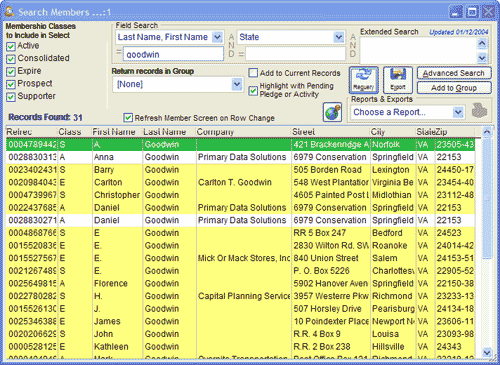Click the Advanced Search button

[x=454, y=73]
